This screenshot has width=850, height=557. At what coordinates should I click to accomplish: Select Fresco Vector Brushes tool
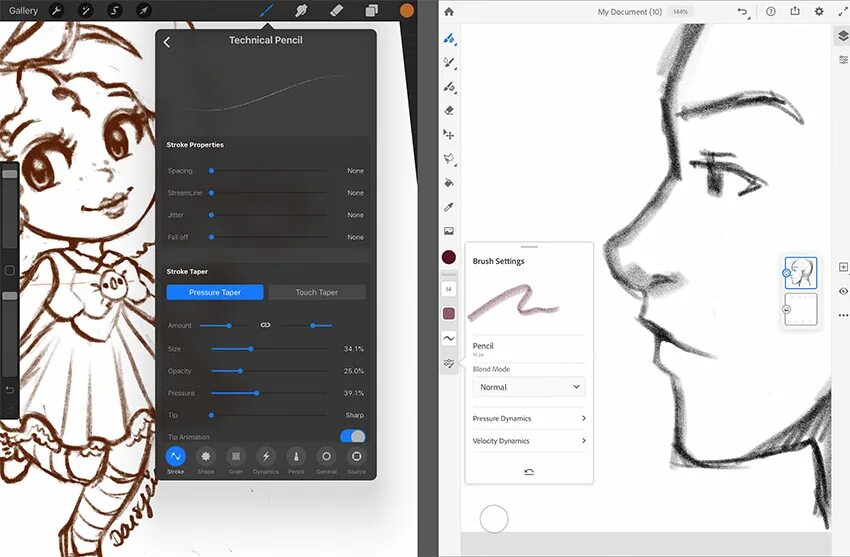(x=449, y=87)
